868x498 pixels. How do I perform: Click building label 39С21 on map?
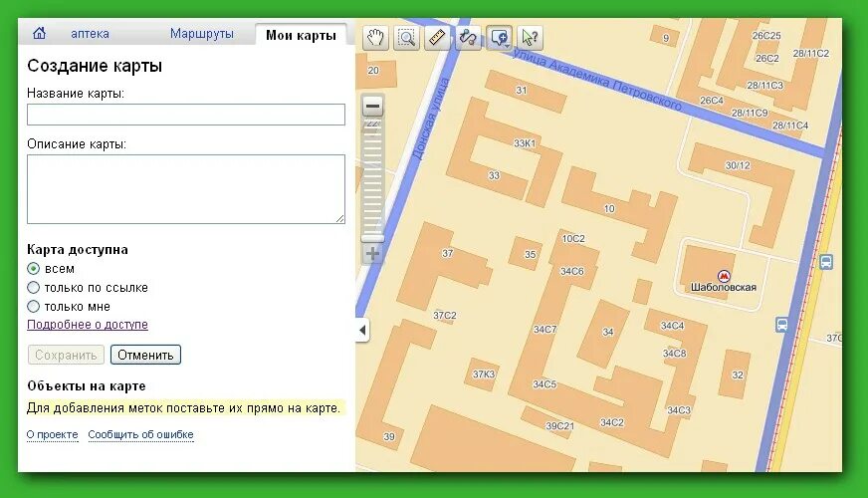point(559,426)
